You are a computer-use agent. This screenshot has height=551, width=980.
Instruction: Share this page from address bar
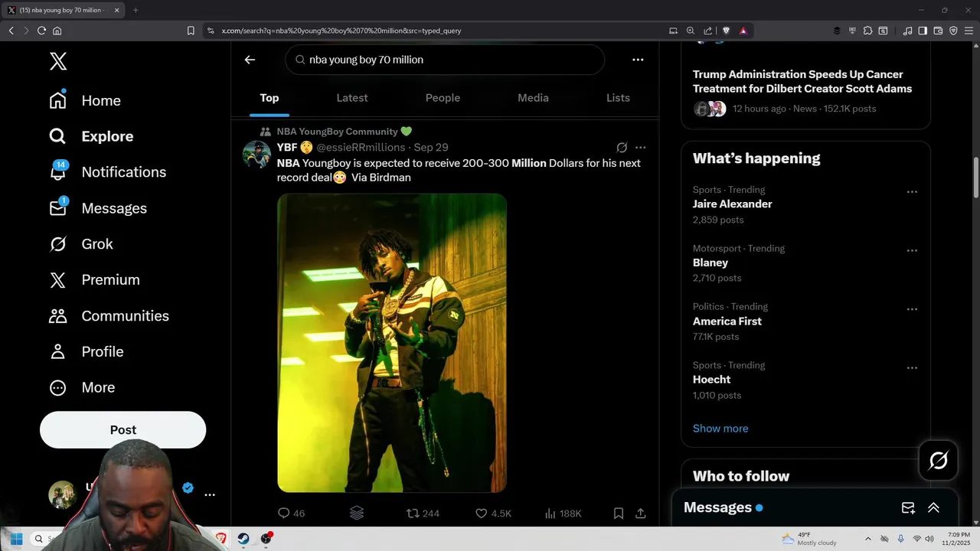click(x=708, y=31)
